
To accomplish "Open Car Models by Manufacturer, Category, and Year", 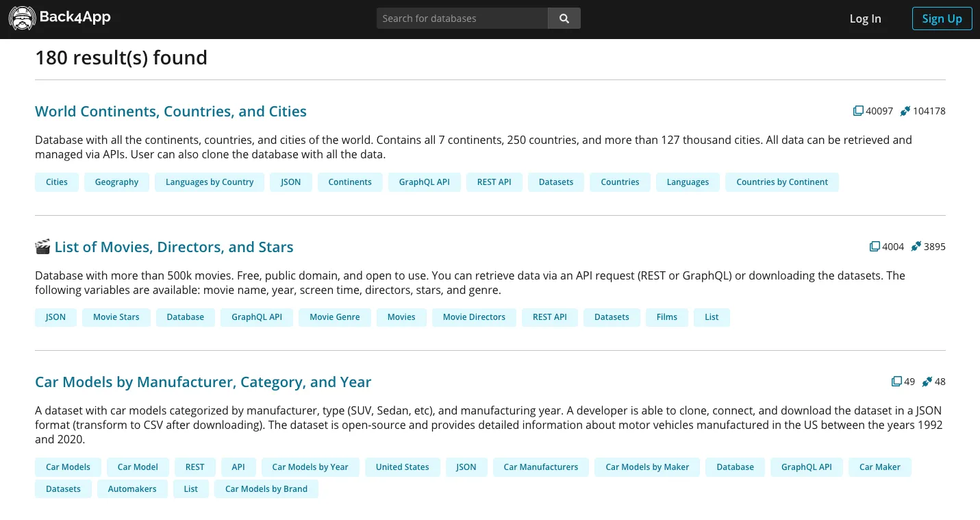I will pos(203,382).
